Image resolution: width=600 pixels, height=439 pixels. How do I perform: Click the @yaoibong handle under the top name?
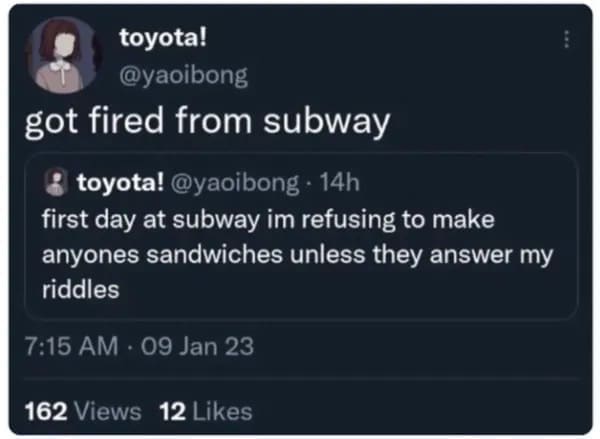click(x=182, y=73)
